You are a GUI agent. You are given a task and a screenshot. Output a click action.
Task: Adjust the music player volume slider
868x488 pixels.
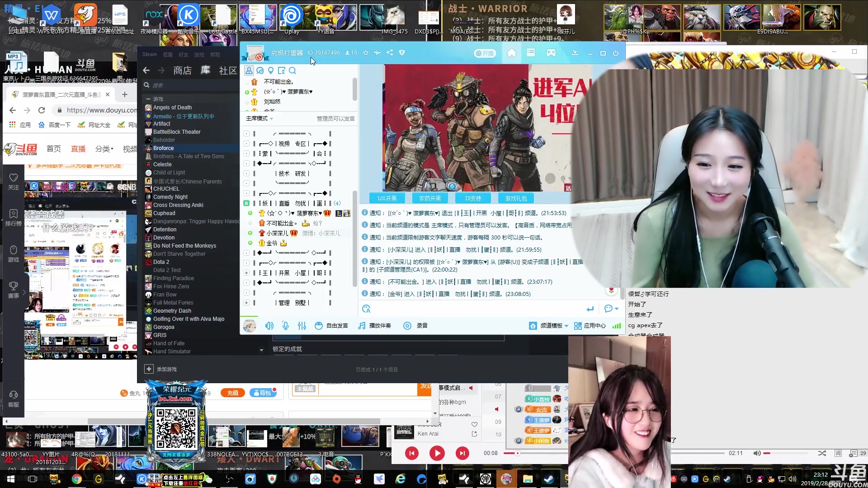pyautogui.click(x=787, y=453)
